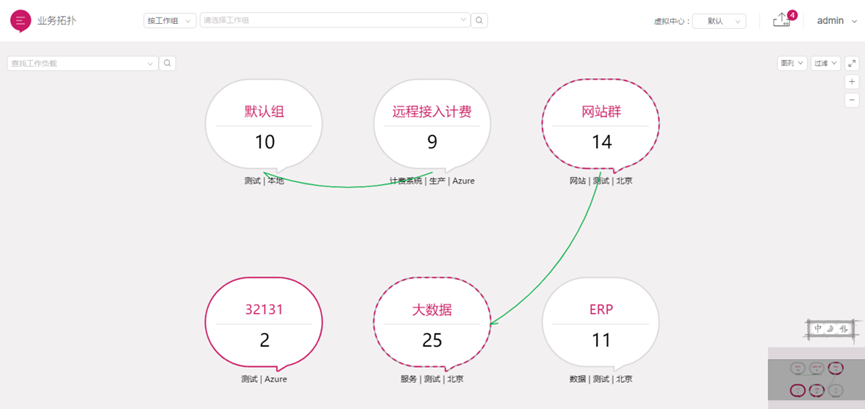Zoom out the topology with minus button

[852, 100]
